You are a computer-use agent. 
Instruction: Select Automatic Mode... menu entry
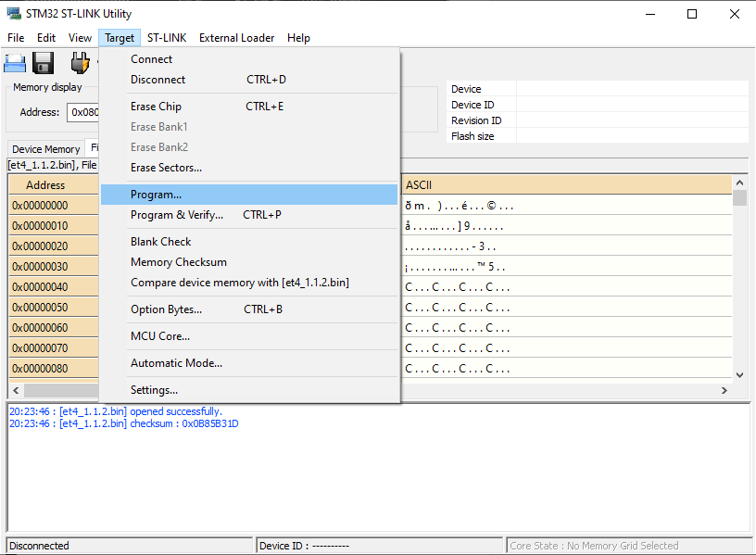coord(249,363)
